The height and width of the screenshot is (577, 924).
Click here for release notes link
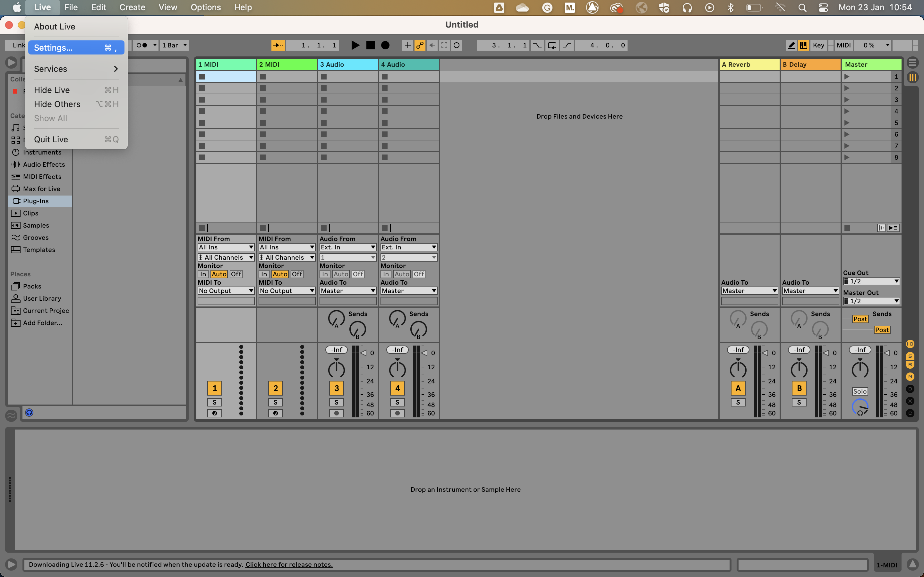(x=289, y=564)
